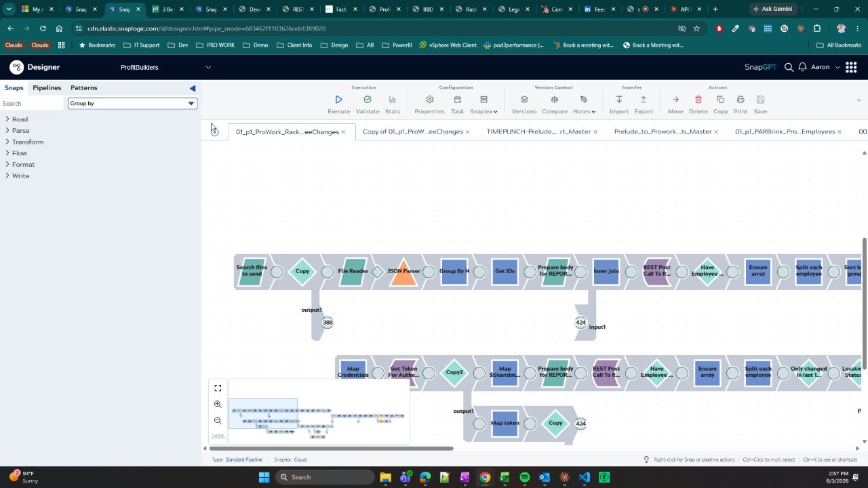The image size is (868, 488).
Task: Open the ProfitBuilders project dropdown
Action: coord(165,67)
